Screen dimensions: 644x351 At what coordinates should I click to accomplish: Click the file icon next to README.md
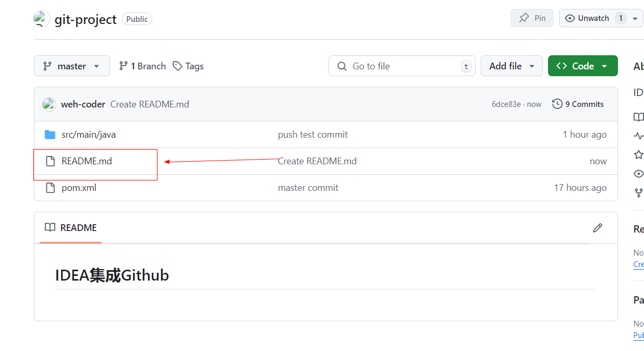[50, 161]
